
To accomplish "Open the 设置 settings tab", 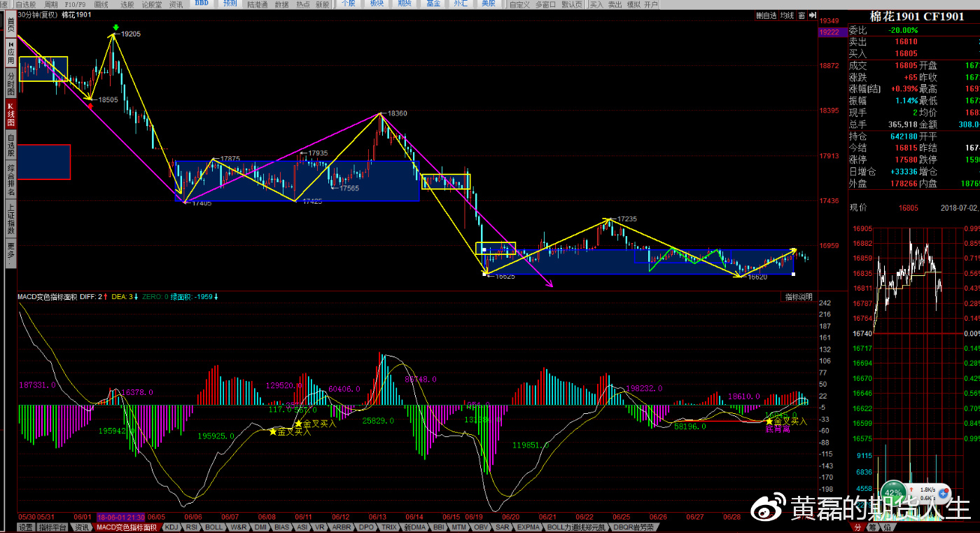I will [x=26, y=527].
